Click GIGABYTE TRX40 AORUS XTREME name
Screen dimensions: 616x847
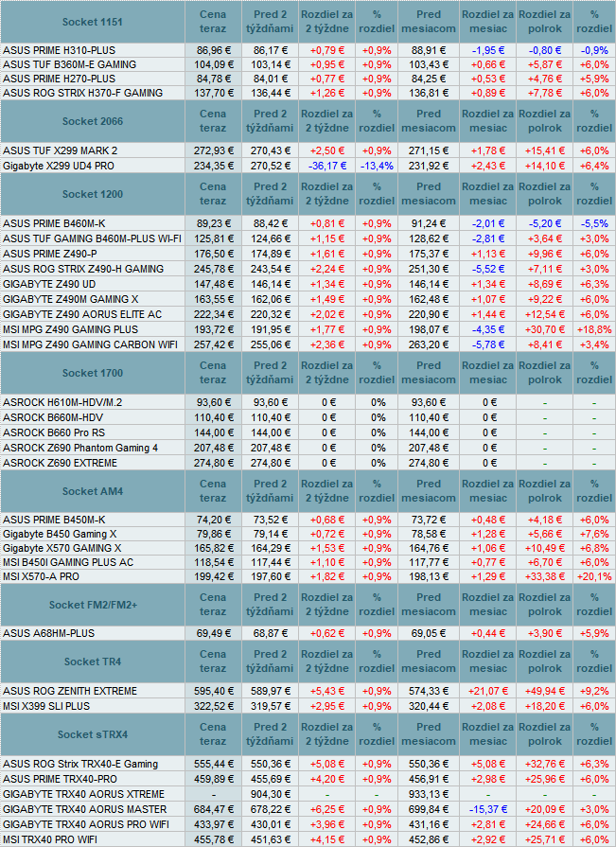point(83,794)
